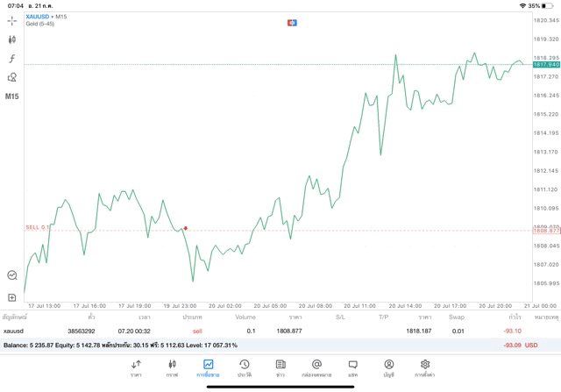The width and height of the screenshot is (561, 392).
Task: Tap the SELL 0.1 order line label
Action: tap(37, 226)
